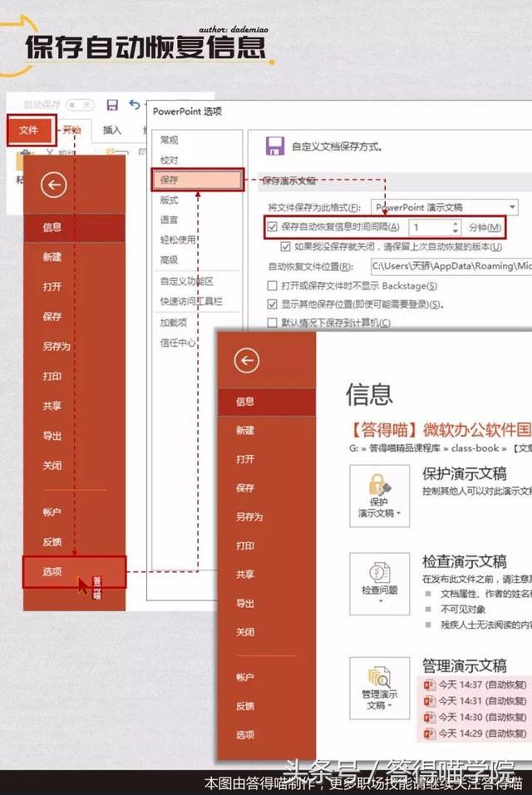Screen dimensions: 532x795
Task: Select 关闭 in the backstage menu beside the 信息 page
Action: [244, 632]
